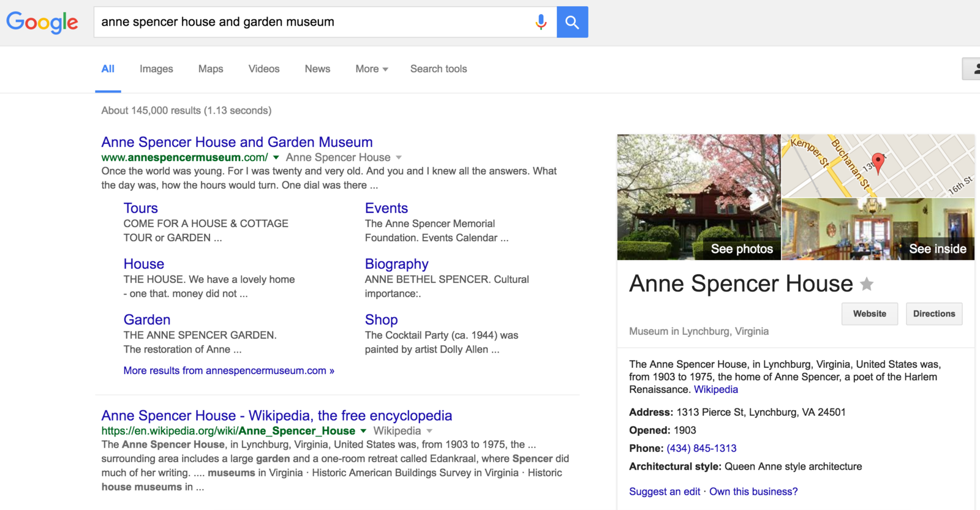Screen dimensions: 980x510
Task: Click More results from annespencermuseum.com
Action: 229,370
